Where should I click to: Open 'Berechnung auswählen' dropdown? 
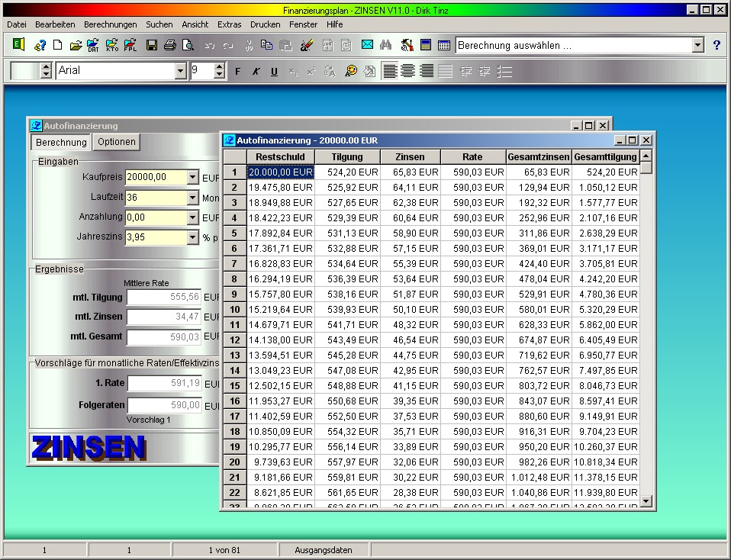(x=697, y=45)
